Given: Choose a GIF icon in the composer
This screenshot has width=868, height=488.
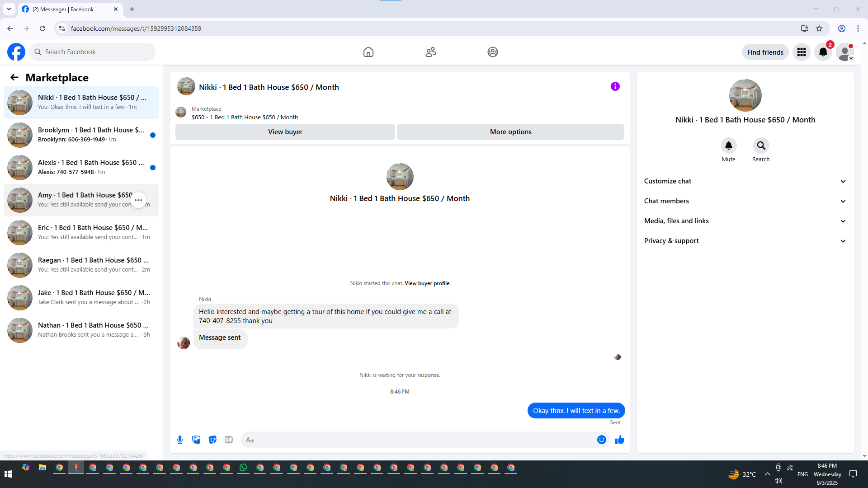Looking at the screenshot, I should [229, 440].
